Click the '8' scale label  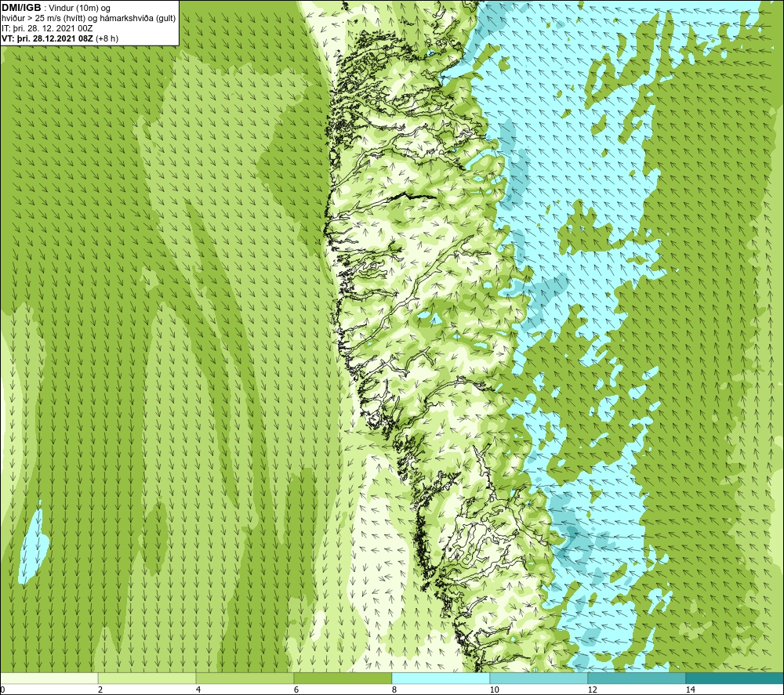394,690
